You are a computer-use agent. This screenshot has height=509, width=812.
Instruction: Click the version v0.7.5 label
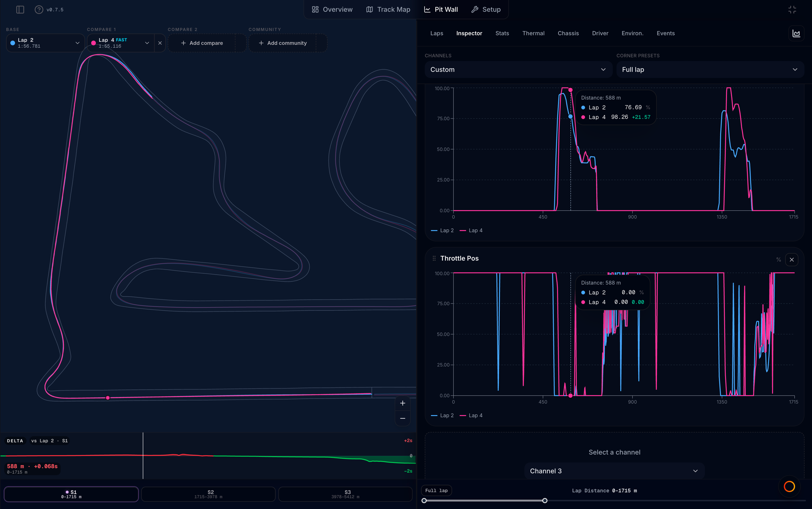pyautogui.click(x=55, y=10)
